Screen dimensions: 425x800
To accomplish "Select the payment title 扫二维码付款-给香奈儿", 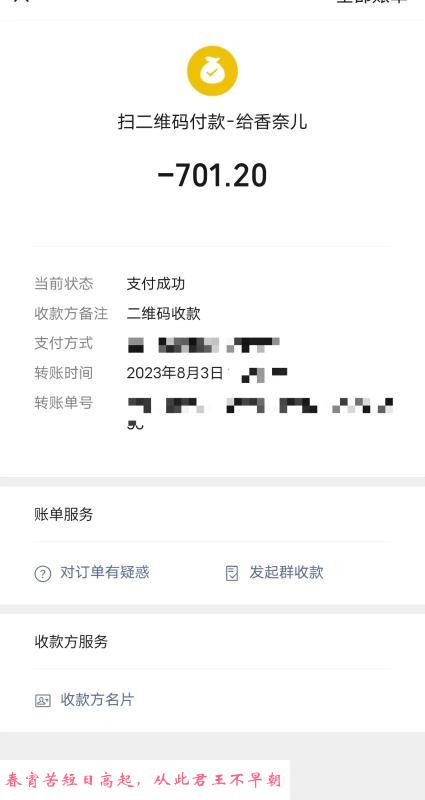I will 212,122.
